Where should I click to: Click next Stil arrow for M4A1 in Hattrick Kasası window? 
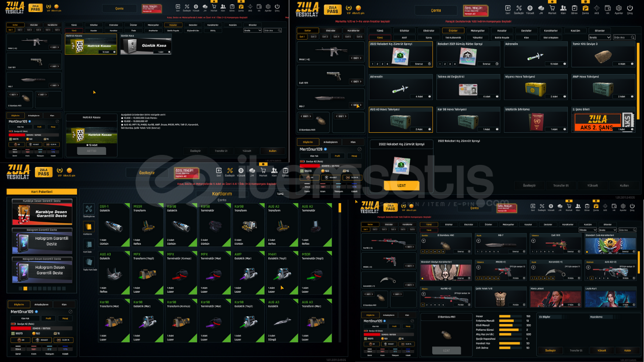(59, 47)
